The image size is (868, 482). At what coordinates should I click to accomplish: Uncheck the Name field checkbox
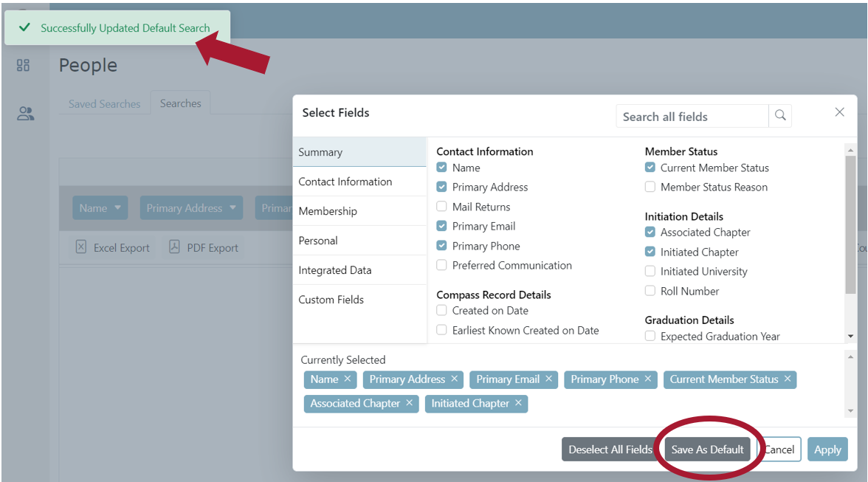tap(441, 167)
